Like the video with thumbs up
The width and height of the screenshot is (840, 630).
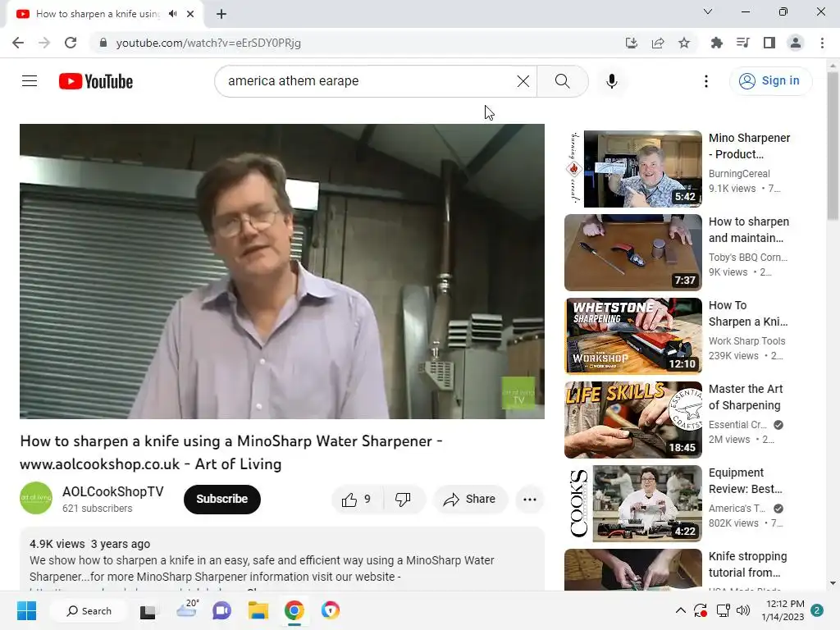tap(358, 500)
